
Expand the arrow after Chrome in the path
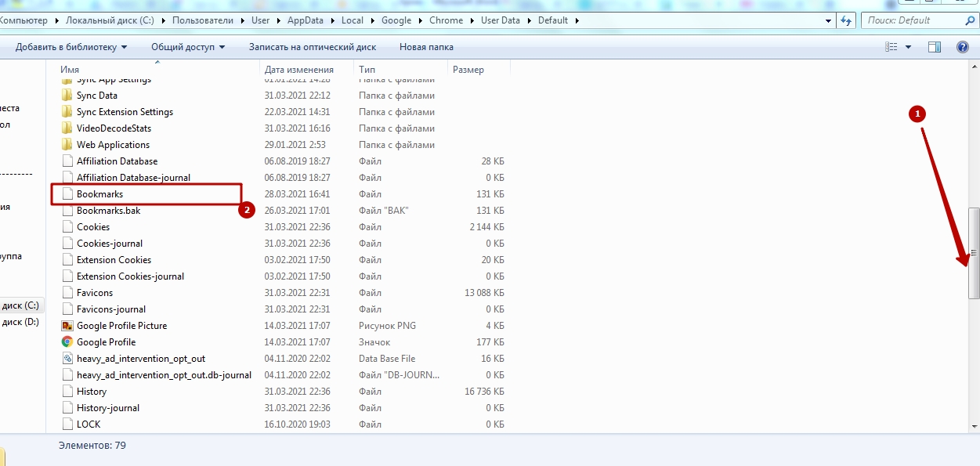pyautogui.click(x=472, y=20)
